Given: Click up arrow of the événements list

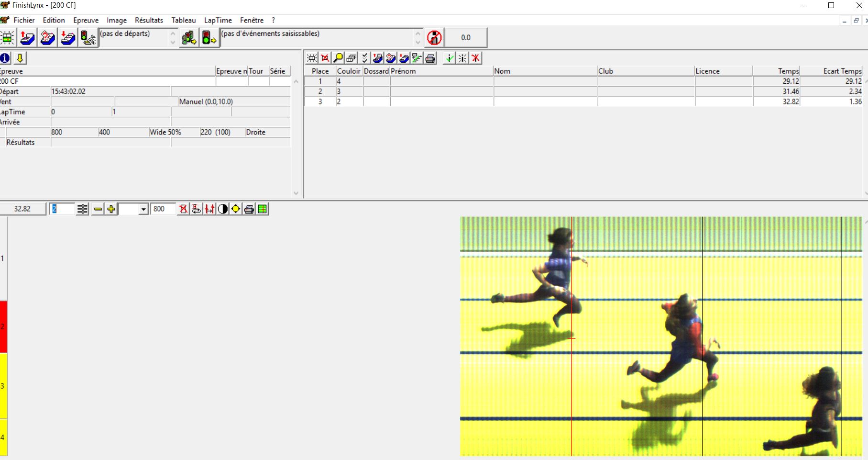Looking at the screenshot, I should [418, 34].
